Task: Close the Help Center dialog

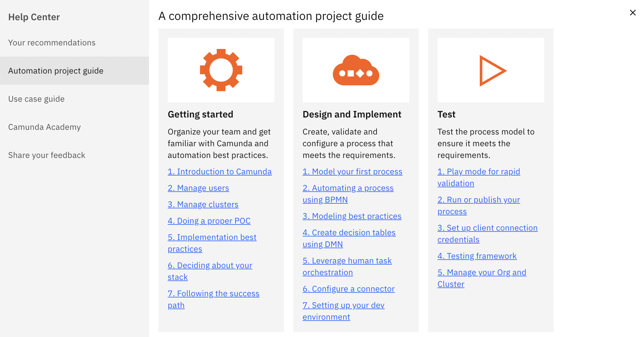Action: coord(633,13)
